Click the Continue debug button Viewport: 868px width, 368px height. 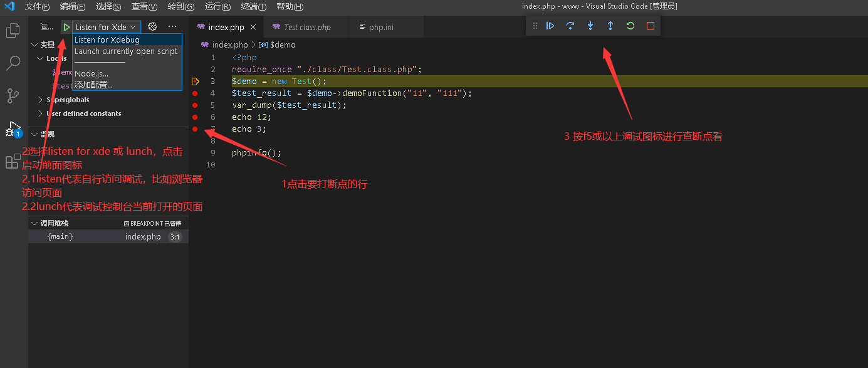[x=550, y=26]
